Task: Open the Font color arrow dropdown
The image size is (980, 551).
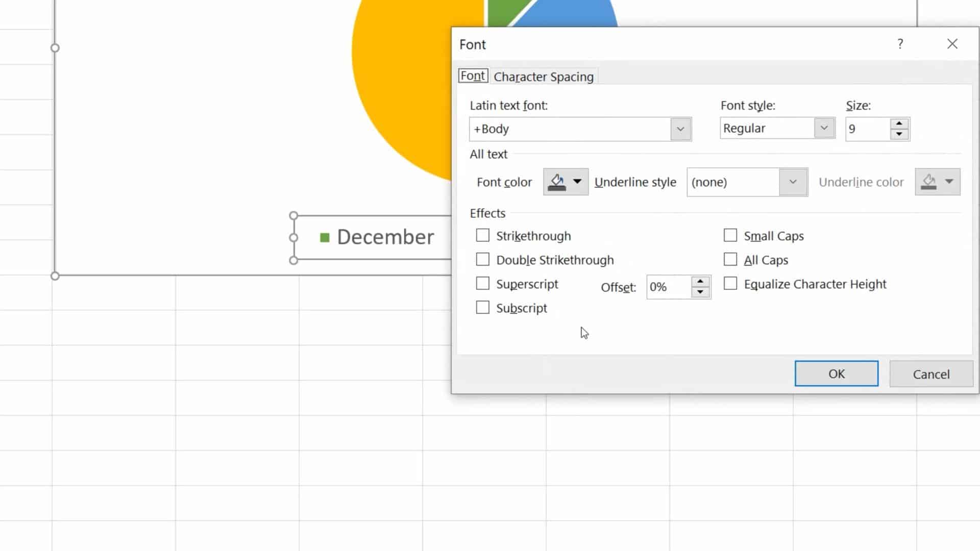Action: click(x=577, y=182)
